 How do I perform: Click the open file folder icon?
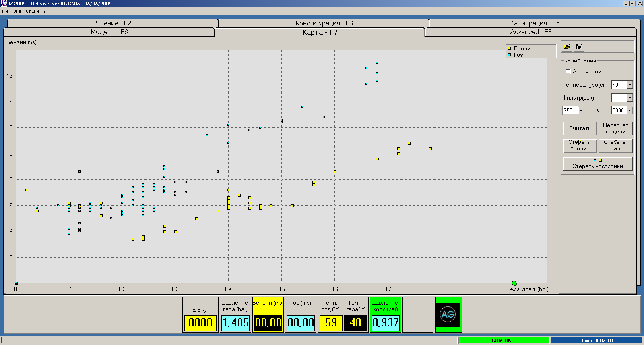point(567,47)
